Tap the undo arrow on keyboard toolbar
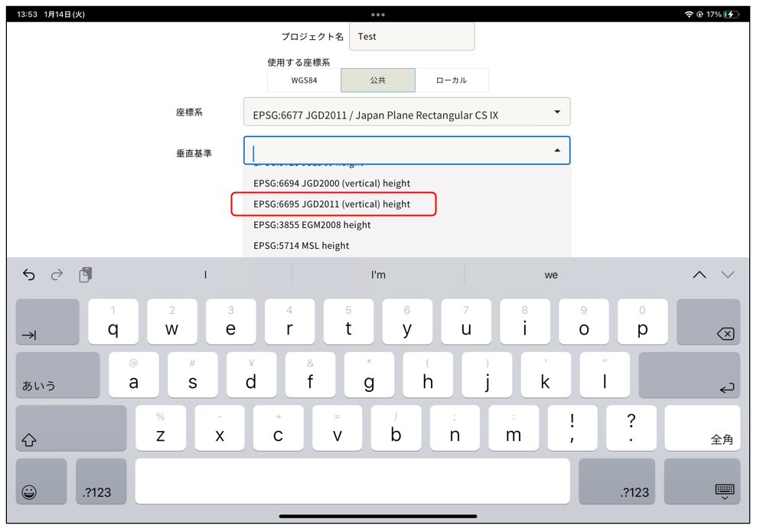The height and width of the screenshot is (532, 760). pyautogui.click(x=29, y=275)
